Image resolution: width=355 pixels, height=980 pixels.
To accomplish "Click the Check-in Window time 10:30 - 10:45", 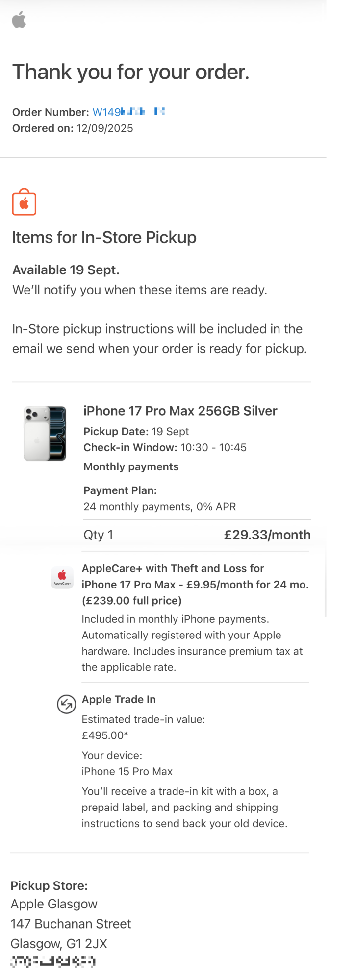I will 213,447.
